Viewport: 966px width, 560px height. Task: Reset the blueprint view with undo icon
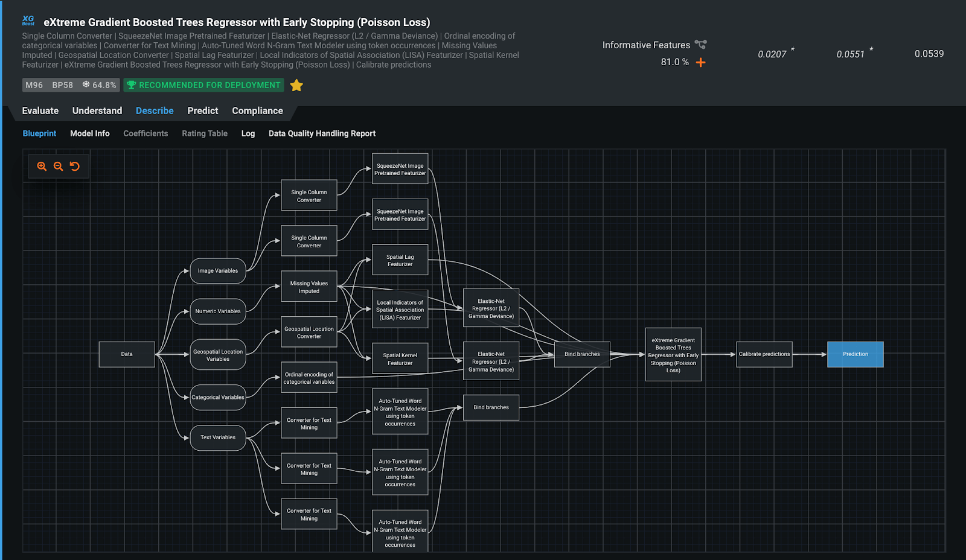[75, 167]
